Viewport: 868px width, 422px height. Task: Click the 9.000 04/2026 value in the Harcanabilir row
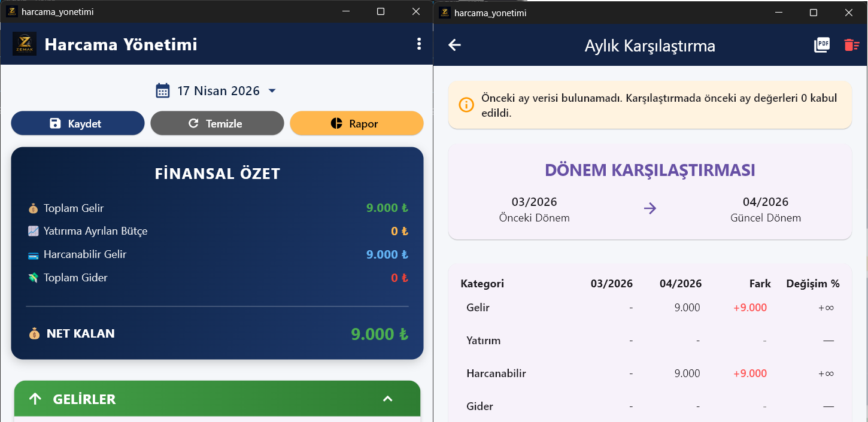coord(687,374)
